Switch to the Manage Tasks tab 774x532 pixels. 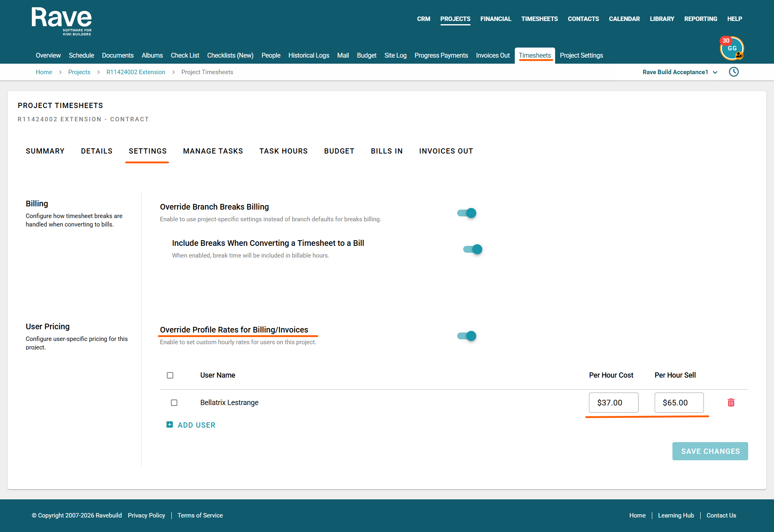[x=213, y=151]
